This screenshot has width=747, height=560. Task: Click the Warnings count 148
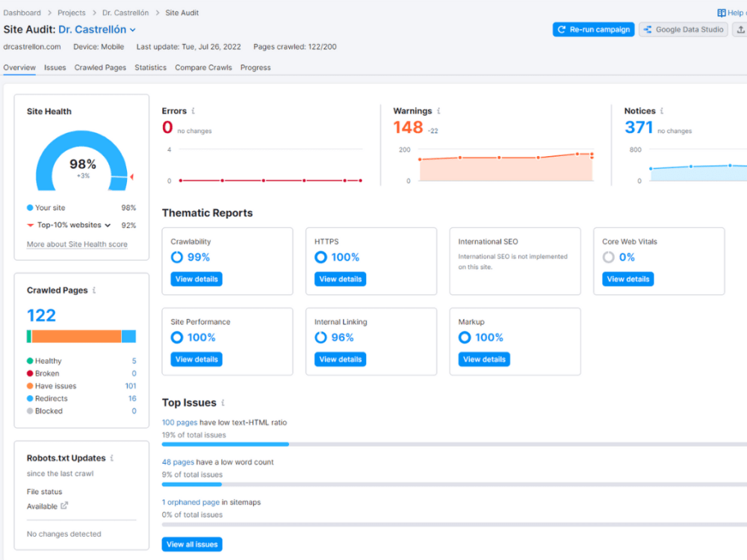coord(408,127)
